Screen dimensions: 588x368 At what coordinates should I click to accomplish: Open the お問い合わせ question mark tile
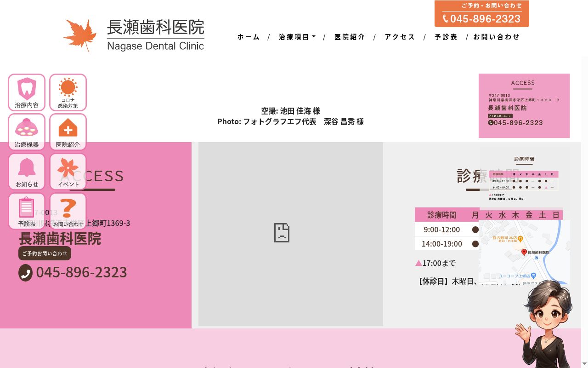click(68, 211)
